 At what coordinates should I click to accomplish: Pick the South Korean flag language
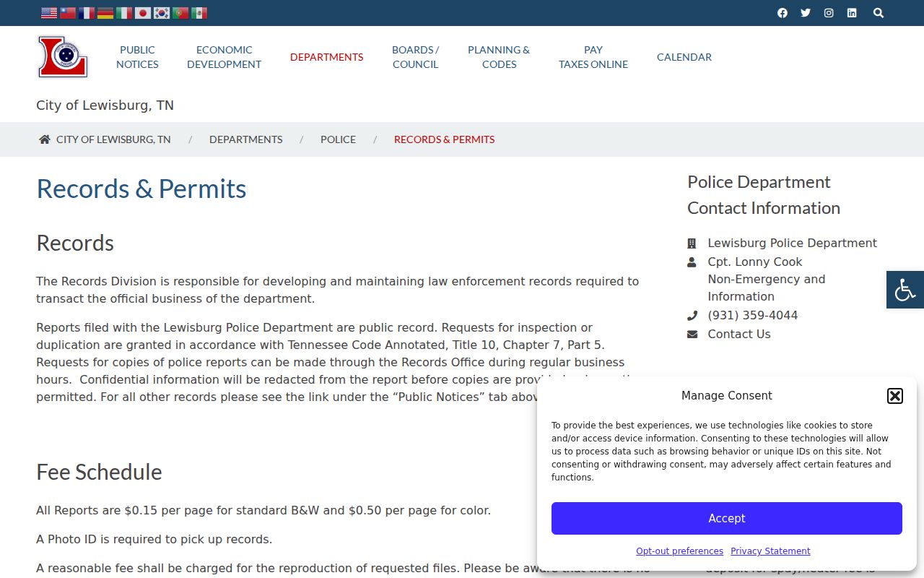(x=162, y=13)
